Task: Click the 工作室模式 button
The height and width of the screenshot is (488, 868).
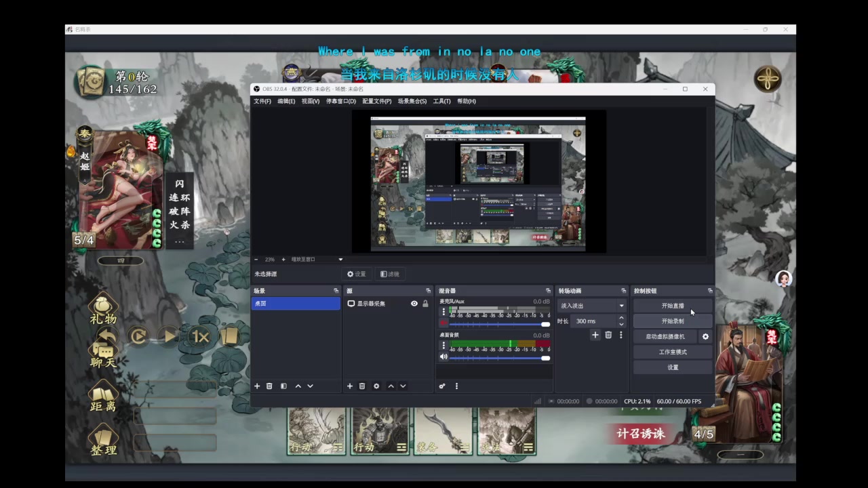Action: [x=673, y=352]
